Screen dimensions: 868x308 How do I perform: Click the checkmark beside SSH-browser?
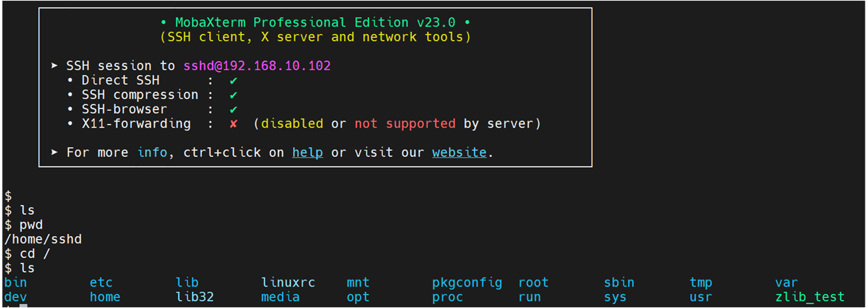click(233, 110)
